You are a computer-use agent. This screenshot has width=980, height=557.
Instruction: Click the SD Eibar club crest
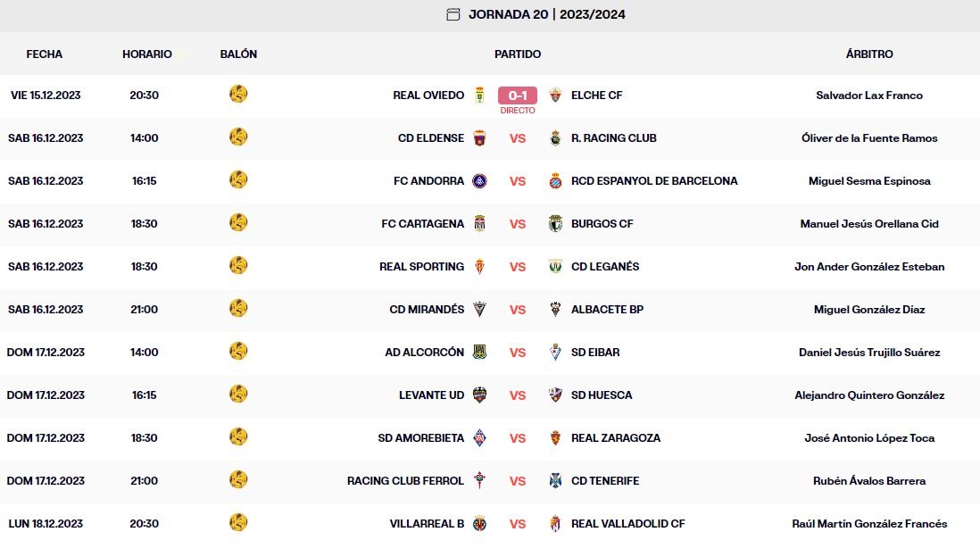[x=555, y=353]
